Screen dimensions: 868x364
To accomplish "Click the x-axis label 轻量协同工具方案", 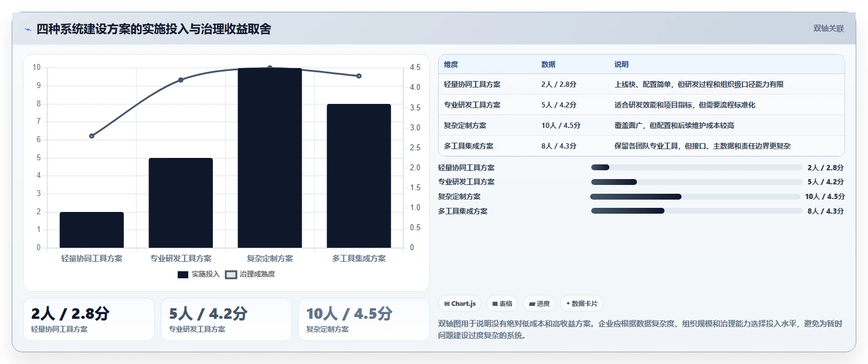I will tap(91, 258).
